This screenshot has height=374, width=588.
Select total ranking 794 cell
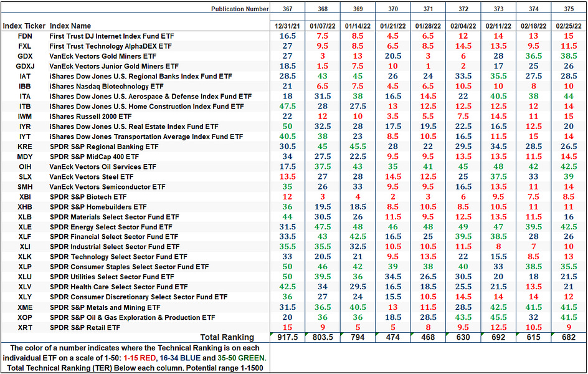pos(358,337)
